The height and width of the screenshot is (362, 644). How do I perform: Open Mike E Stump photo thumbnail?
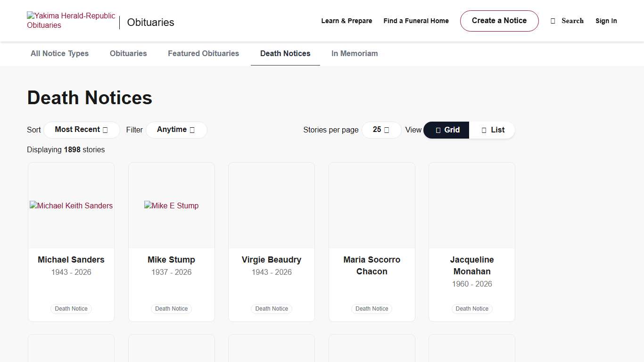pos(171,206)
